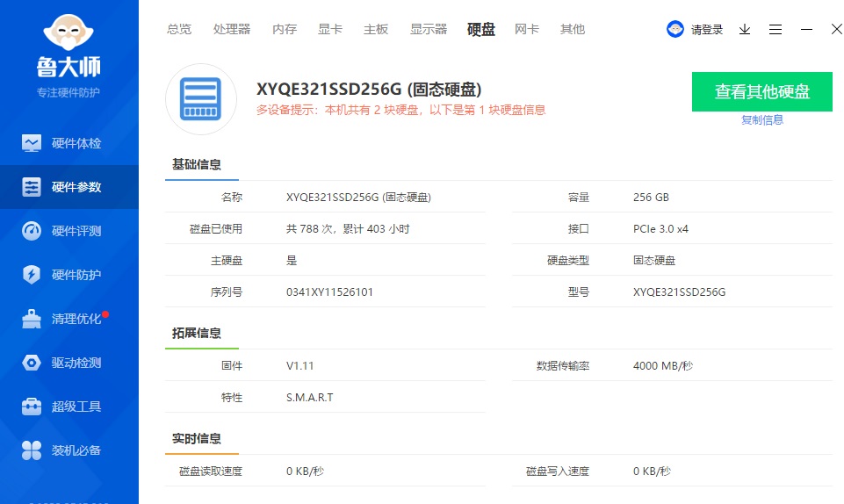Click transfer rate 4000 MB/秒
844x504 pixels.
tap(663, 366)
